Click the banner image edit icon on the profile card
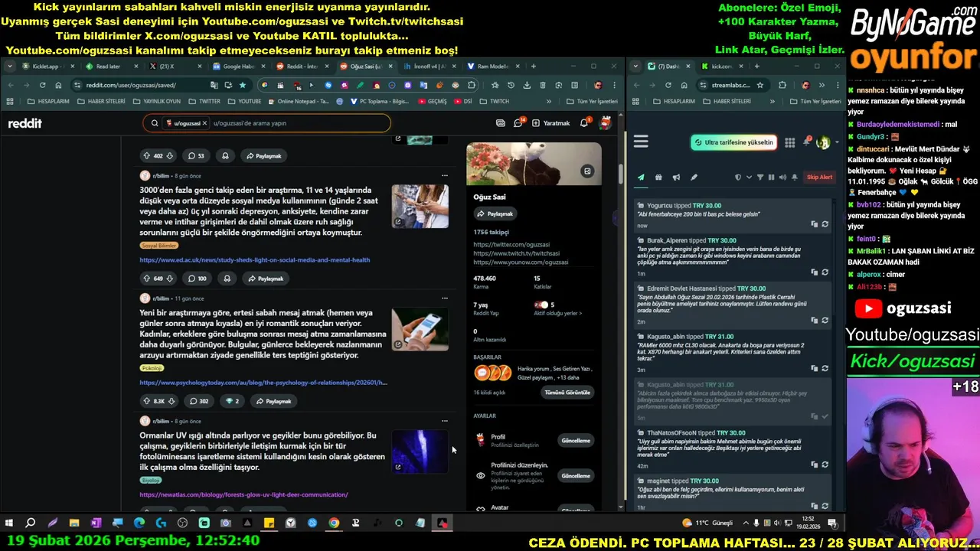 (587, 171)
